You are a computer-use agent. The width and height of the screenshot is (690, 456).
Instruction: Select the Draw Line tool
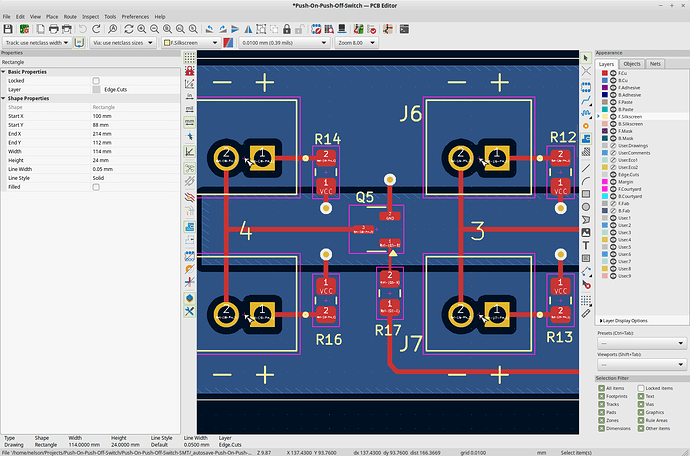pyautogui.click(x=586, y=168)
